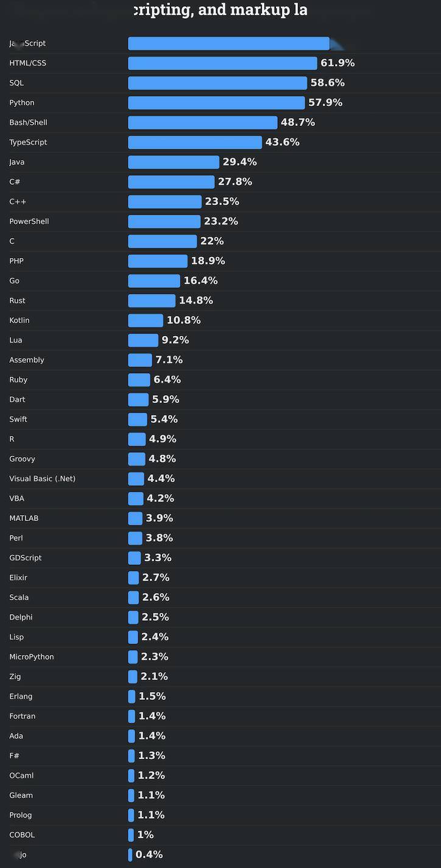The image size is (441, 868).
Task: Click the PHP 18.9% bar
Action: tap(158, 261)
